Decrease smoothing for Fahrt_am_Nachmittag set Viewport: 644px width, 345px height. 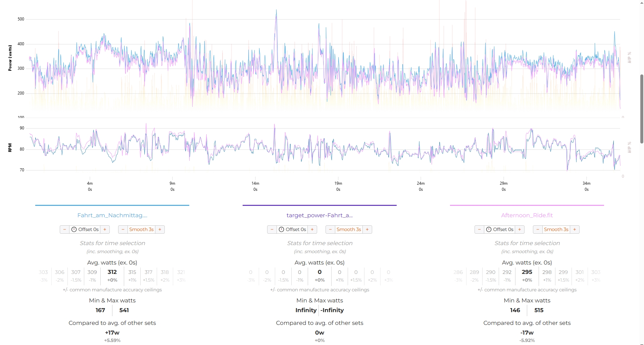[x=123, y=229]
